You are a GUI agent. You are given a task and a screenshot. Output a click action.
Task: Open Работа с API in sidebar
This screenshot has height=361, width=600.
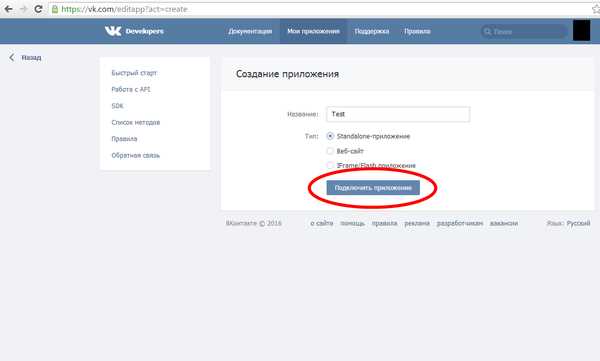tap(131, 89)
